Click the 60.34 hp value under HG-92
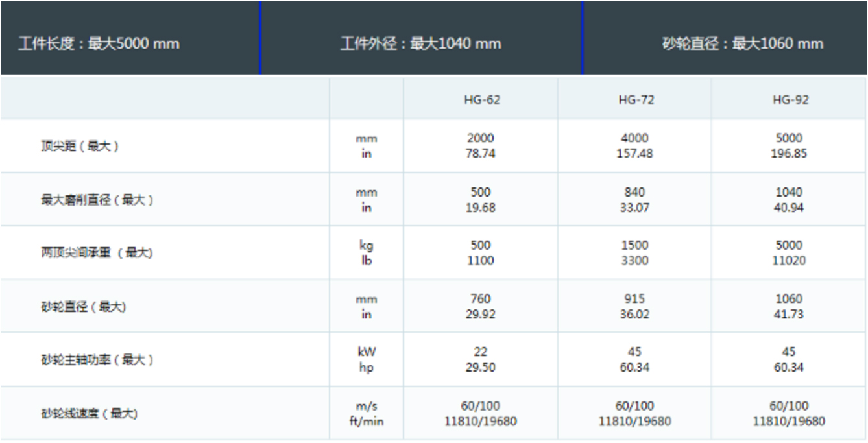868x443 pixels. pyautogui.click(x=789, y=368)
